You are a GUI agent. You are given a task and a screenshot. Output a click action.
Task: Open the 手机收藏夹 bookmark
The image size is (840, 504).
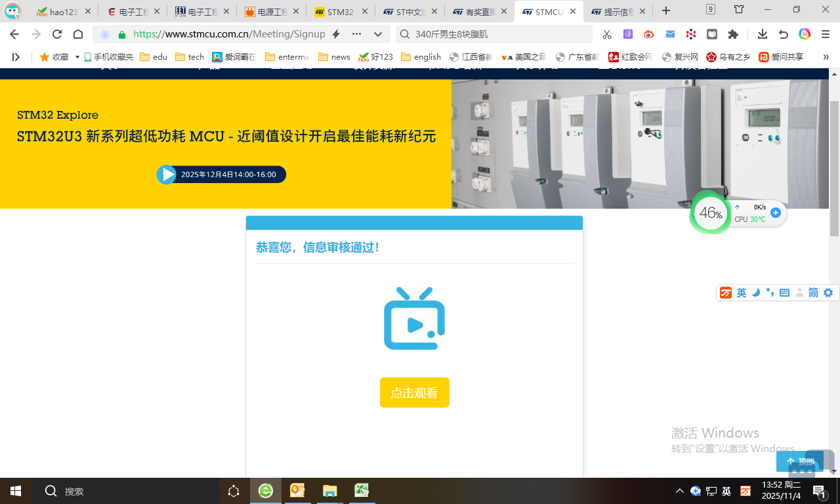108,57
